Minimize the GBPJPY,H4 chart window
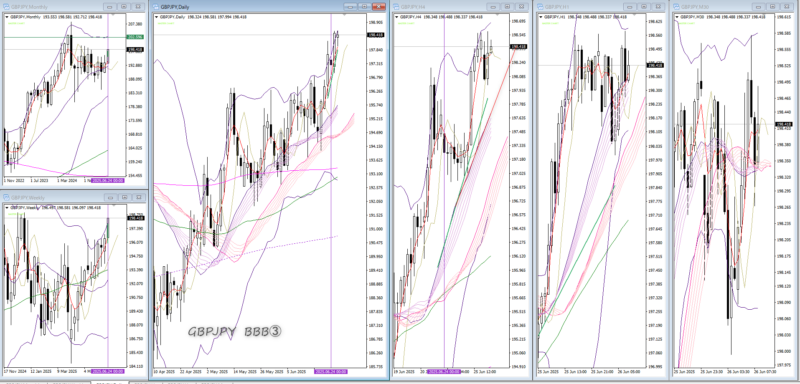 (493, 7)
